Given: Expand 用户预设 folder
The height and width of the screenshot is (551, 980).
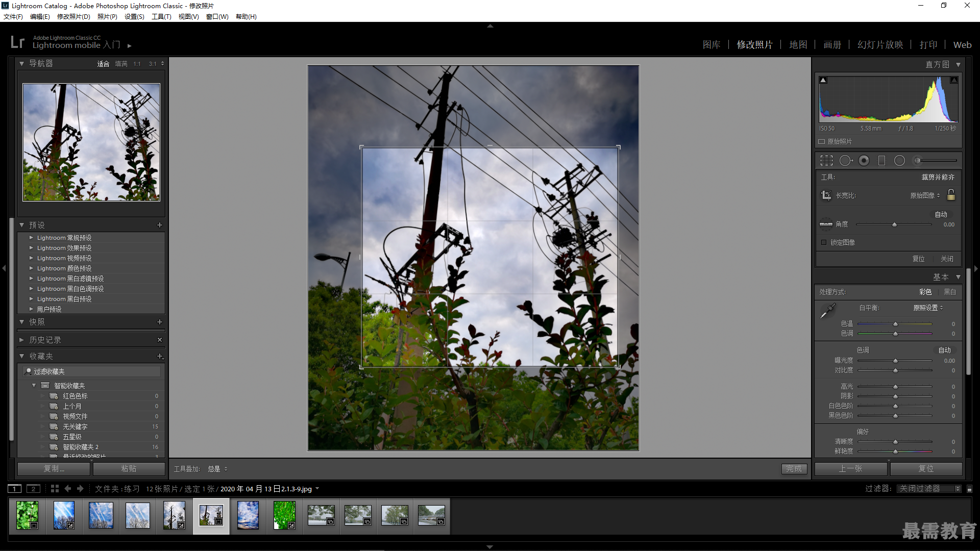Looking at the screenshot, I should [31, 309].
